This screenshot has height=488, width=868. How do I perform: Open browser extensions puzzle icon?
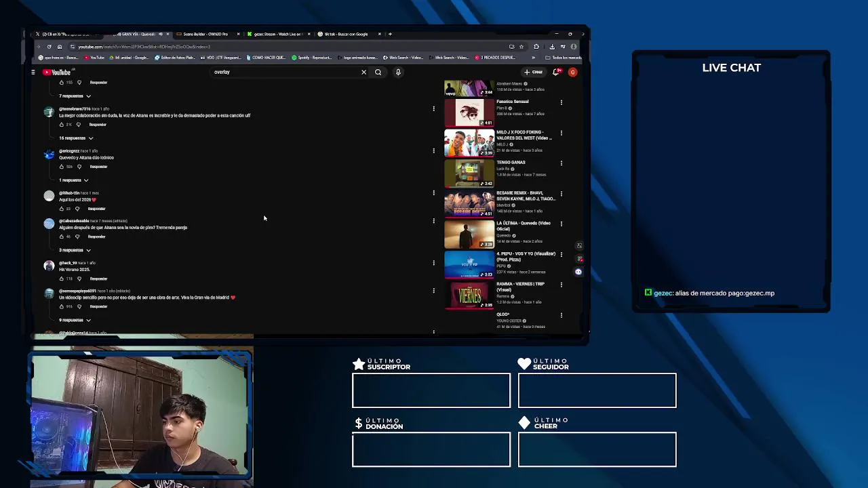click(536, 47)
